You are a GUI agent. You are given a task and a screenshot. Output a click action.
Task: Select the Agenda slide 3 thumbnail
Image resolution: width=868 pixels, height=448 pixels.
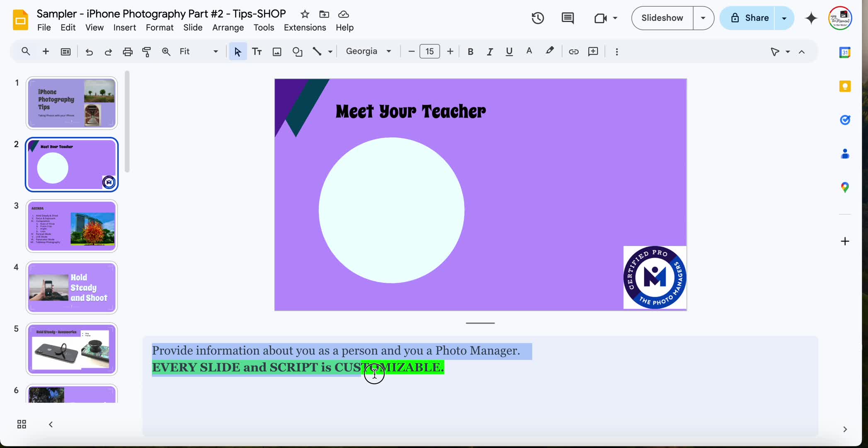72,226
